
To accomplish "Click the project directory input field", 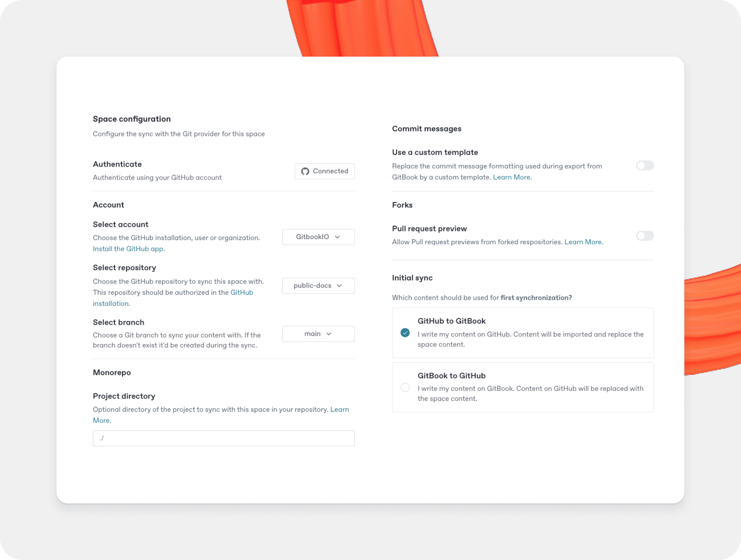I will pos(224,438).
